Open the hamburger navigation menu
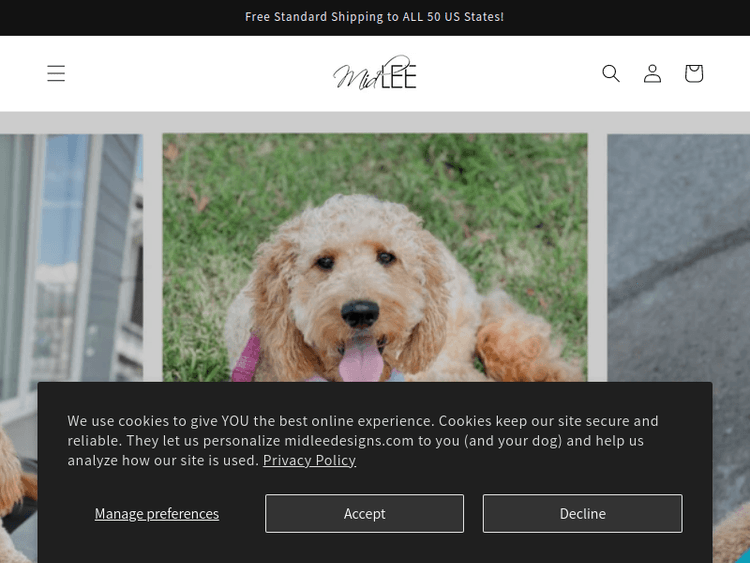Screen dimensions: 750x563 56,73
